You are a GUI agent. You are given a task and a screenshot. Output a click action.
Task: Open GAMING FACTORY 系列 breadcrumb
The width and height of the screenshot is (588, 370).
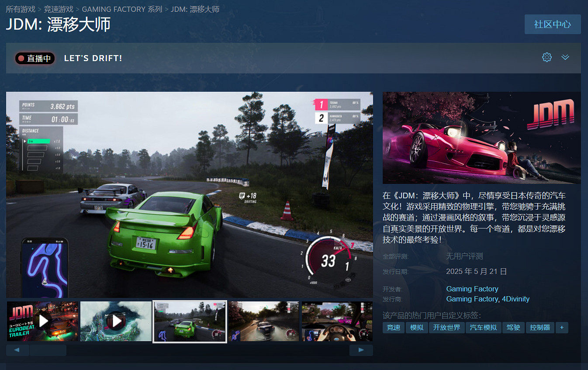[x=122, y=9]
